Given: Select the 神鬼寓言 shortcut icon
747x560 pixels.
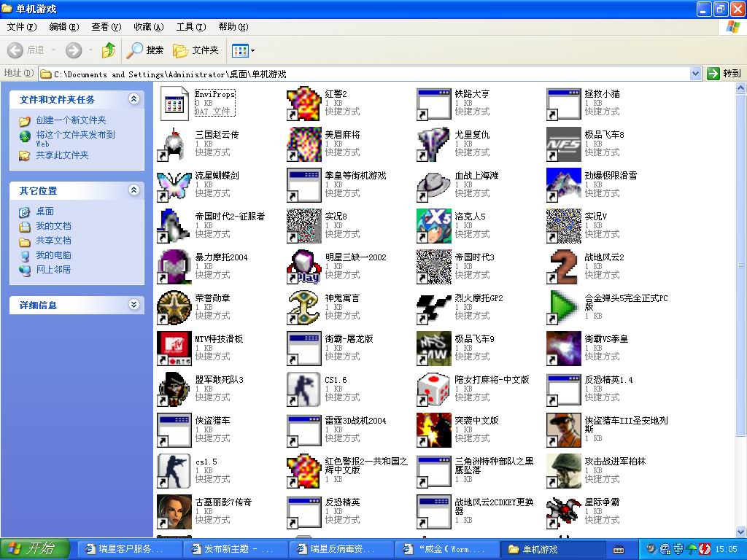Looking at the screenshot, I should [x=304, y=308].
